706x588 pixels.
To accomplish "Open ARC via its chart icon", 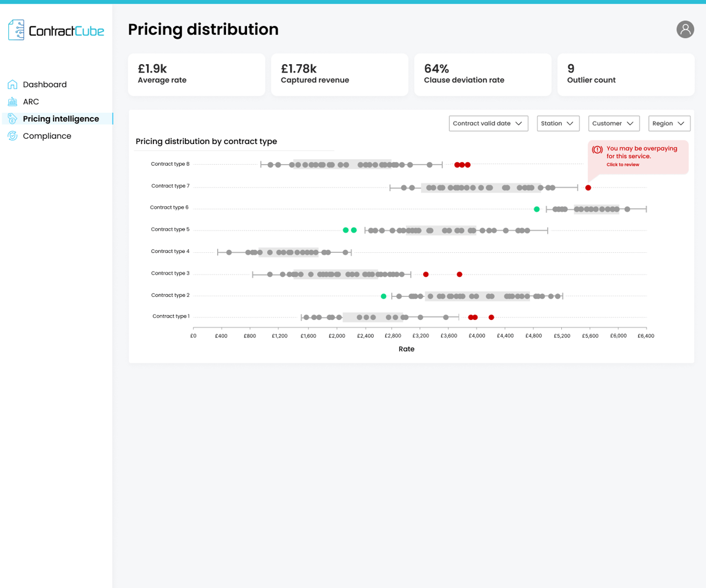I will coord(13,101).
